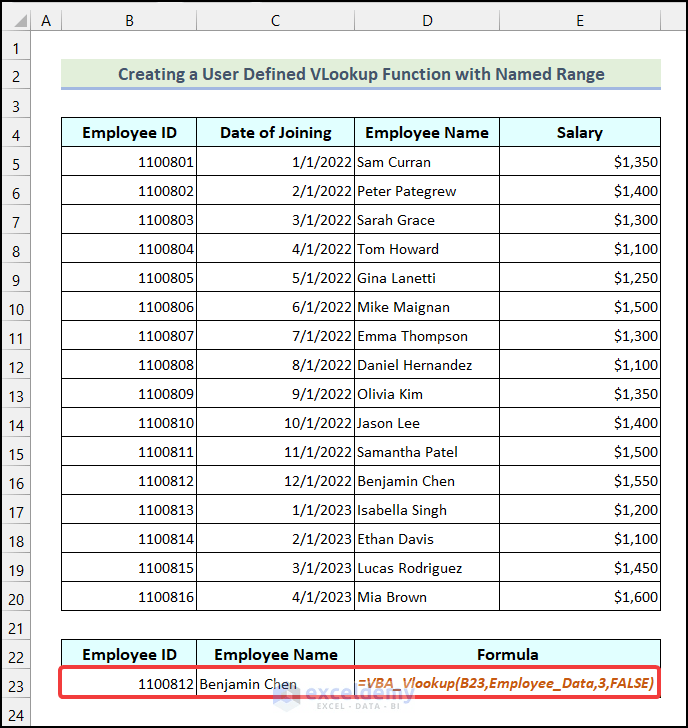Select cell containing Samantha Patel

427,452
